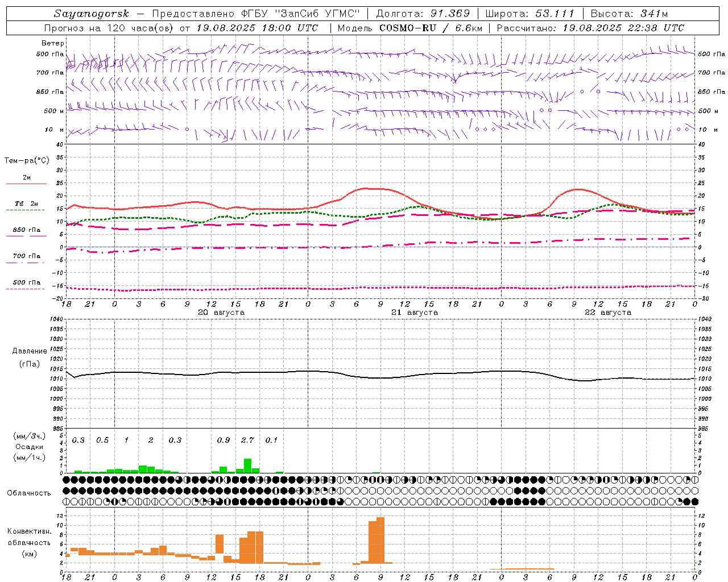Click the 'Ветер' wind panel label
Image resolution: width=728 pixels, height=582 pixels.
tap(53, 43)
